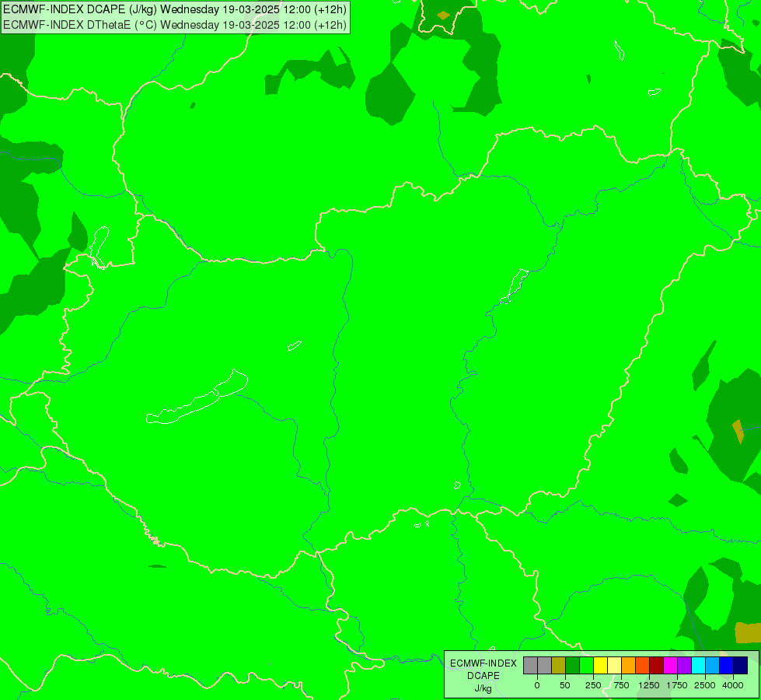This screenshot has height=700, width=761.
Task: Click the light blue legend swatch
Action: pos(713,666)
